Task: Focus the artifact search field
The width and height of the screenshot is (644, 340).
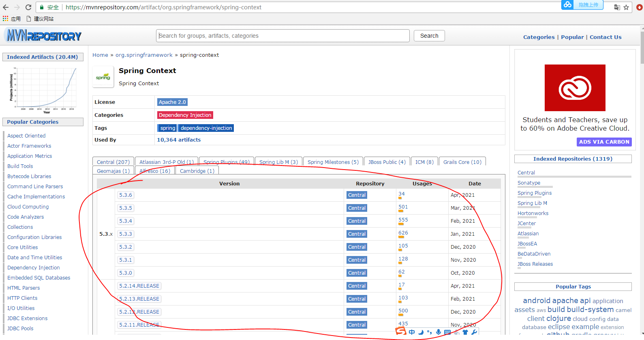Action: click(x=283, y=36)
